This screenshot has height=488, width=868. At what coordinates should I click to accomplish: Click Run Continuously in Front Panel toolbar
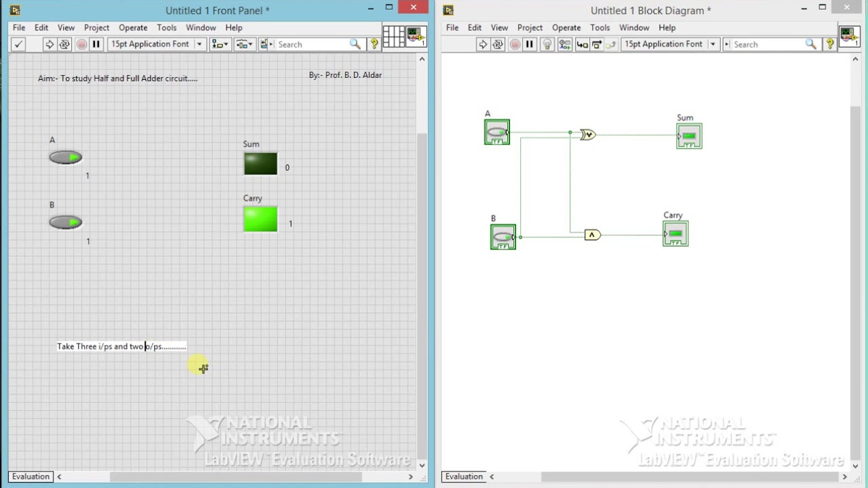(64, 44)
